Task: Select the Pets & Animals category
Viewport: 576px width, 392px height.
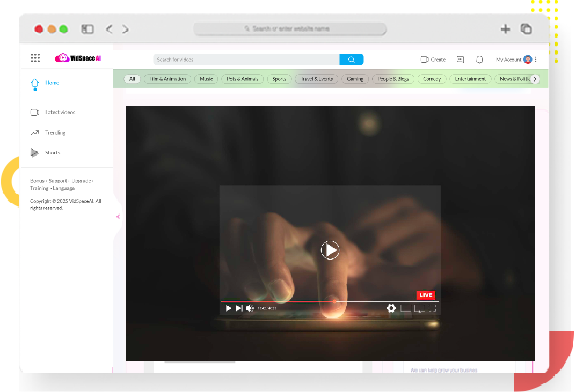Action: (x=243, y=79)
